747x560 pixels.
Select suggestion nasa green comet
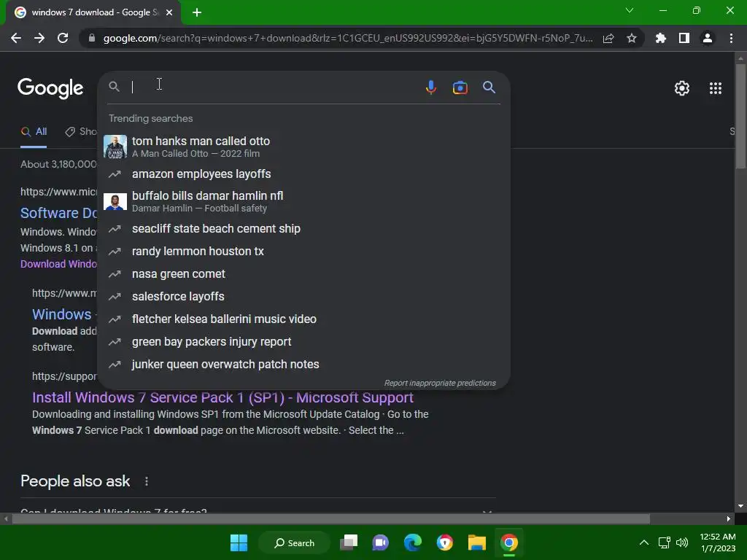click(x=303, y=274)
